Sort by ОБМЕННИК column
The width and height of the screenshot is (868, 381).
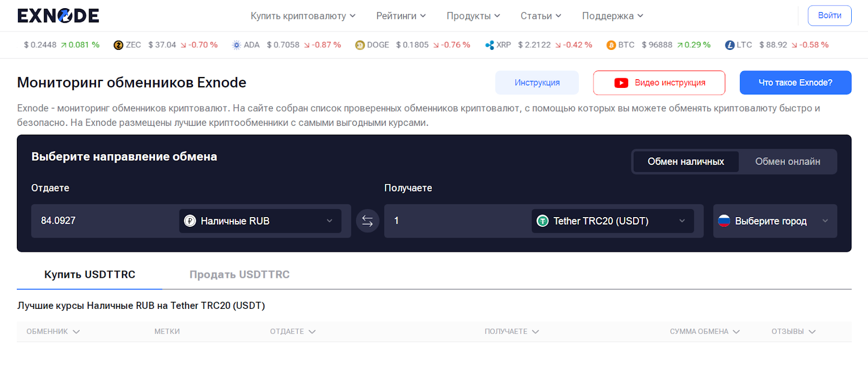pos(53,332)
